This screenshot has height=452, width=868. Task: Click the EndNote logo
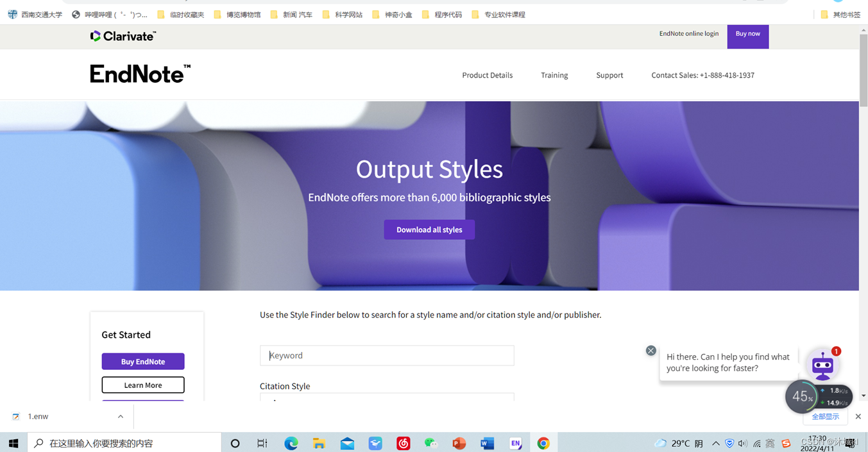140,74
